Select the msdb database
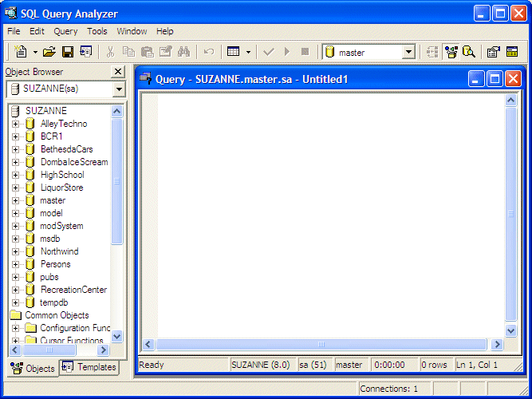 [50, 239]
